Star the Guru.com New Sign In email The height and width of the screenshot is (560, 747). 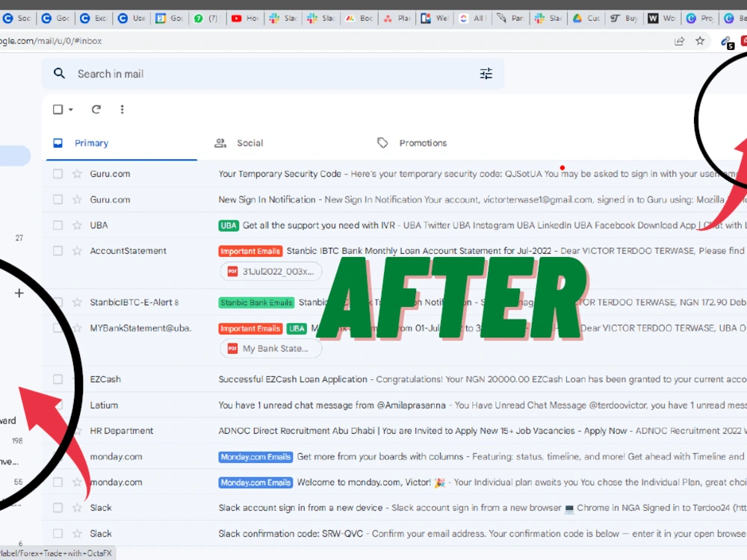[77, 199]
